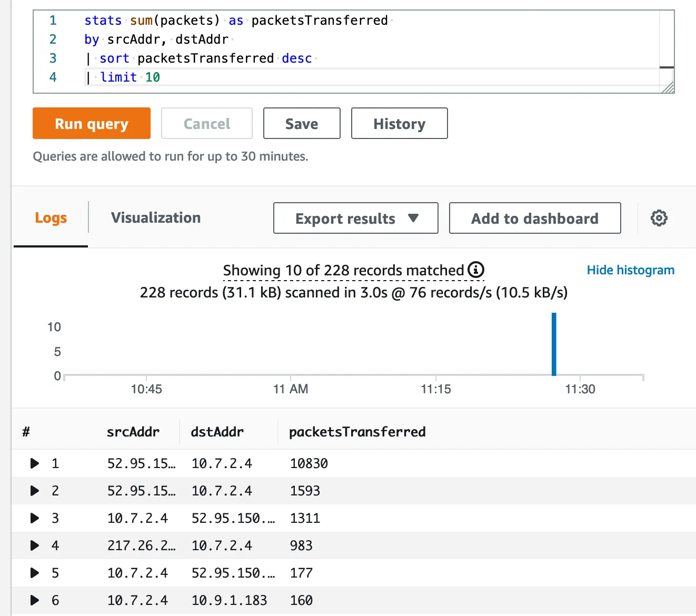This screenshot has width=696, height=616.
Task: Click the info icon beside records matched
Action: (475, 270)
